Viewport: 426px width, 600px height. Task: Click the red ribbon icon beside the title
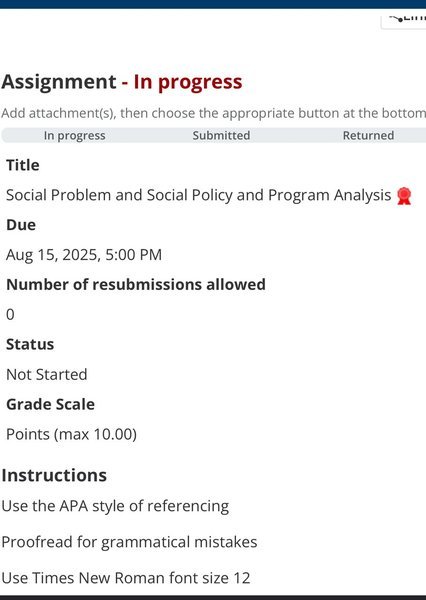click(x=404, y=196)
